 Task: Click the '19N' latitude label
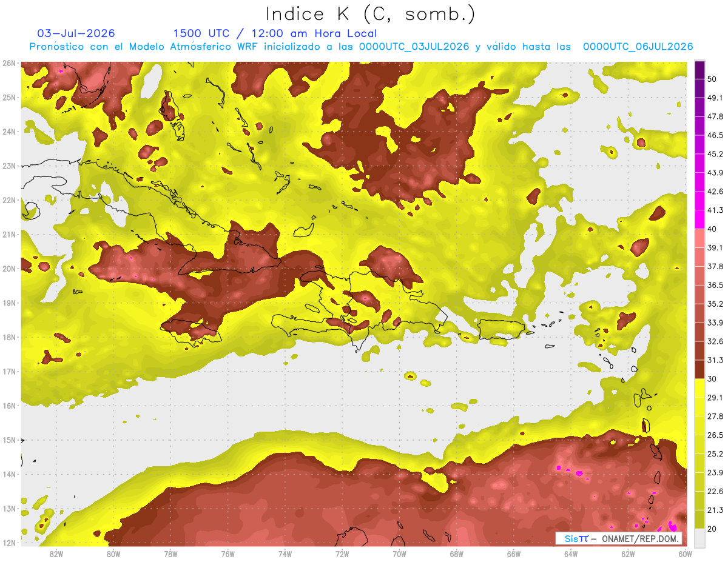coord(8,303)
